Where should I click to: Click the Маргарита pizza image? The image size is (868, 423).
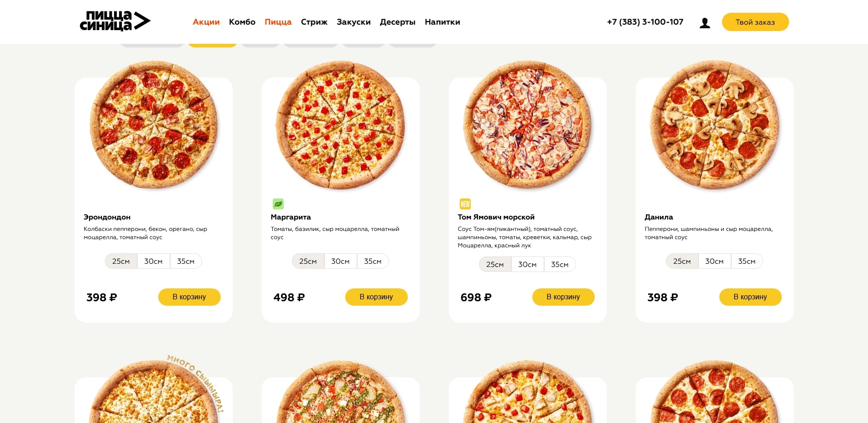[x=340, y=125]
